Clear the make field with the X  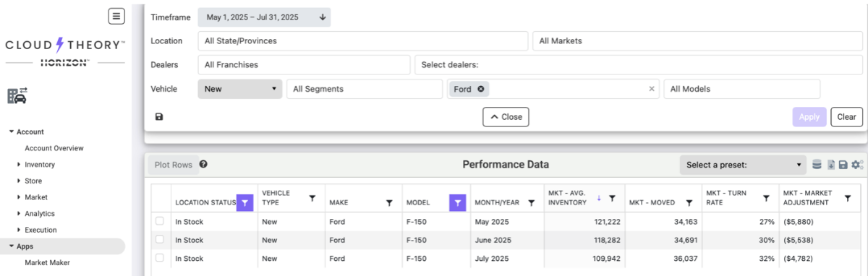click(651, 89)
